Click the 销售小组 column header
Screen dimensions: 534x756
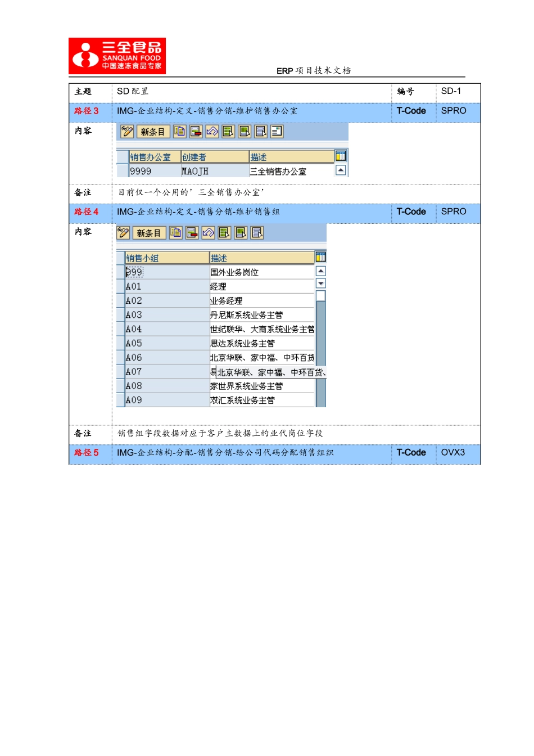point(167,258)
